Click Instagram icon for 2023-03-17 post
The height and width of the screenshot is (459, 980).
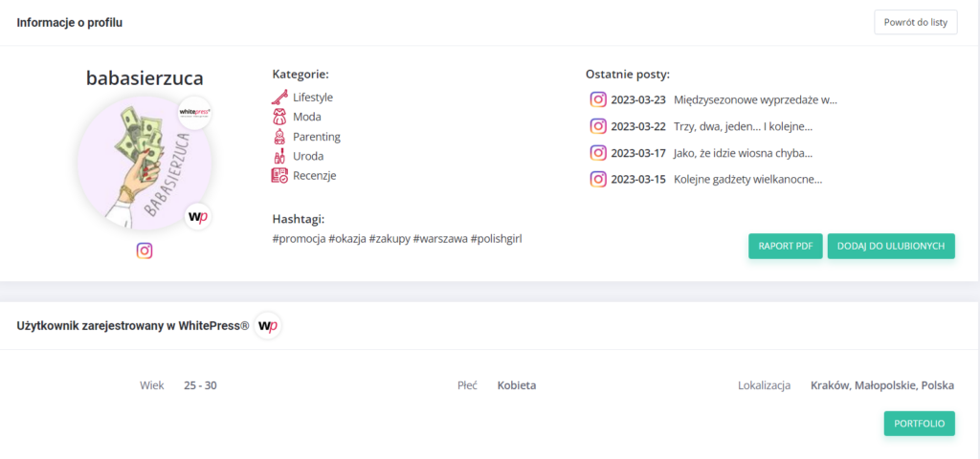(x=598, y=152)
